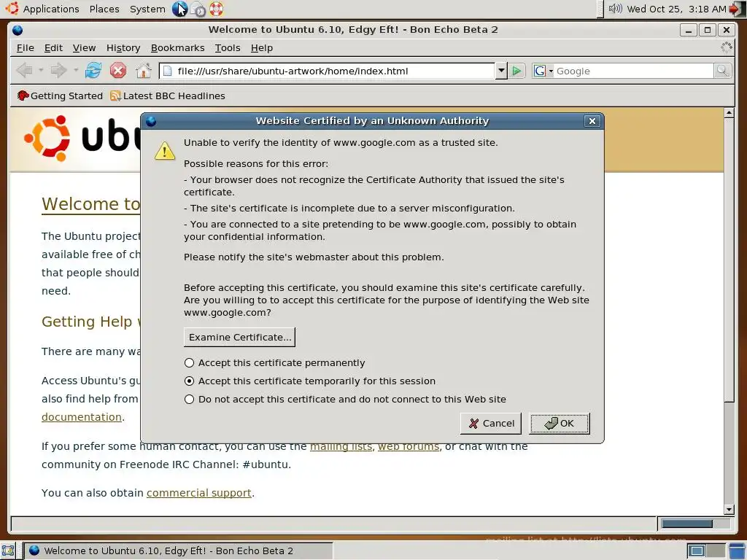The height and width of the screenshot is (560, 747).
Task: Open the Bookmarks menu
Action: [x=178, y=48]
